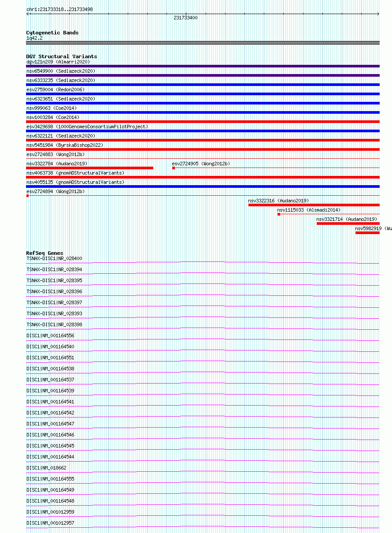Open variant nsv6333235 (Sedlazeck2020)

(61, 80)
